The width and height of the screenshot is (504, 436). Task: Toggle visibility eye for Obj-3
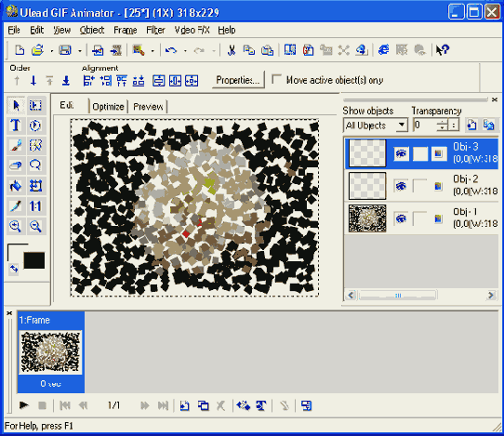pos(401,153)
